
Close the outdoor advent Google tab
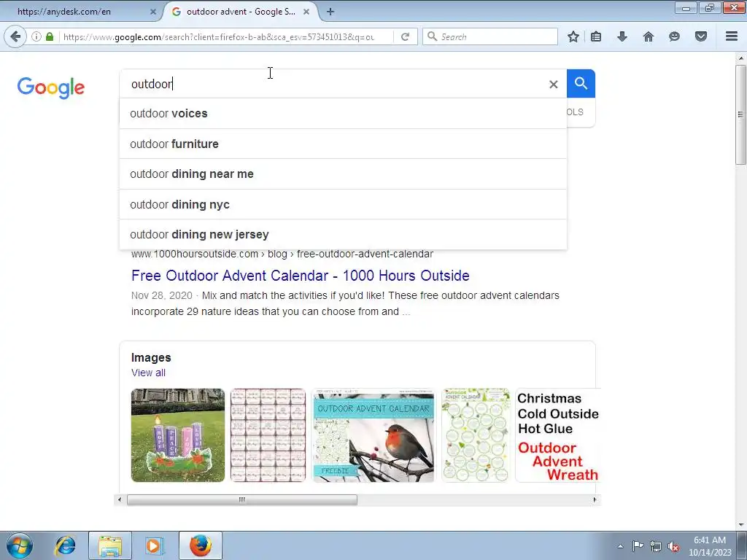tap(306, 12)
